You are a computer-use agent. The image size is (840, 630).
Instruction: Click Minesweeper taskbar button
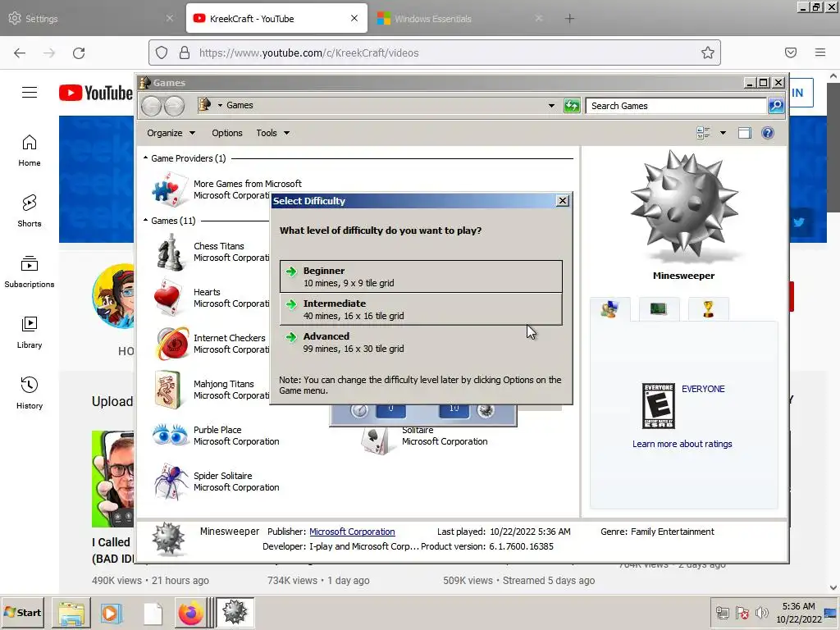point(235,613)
